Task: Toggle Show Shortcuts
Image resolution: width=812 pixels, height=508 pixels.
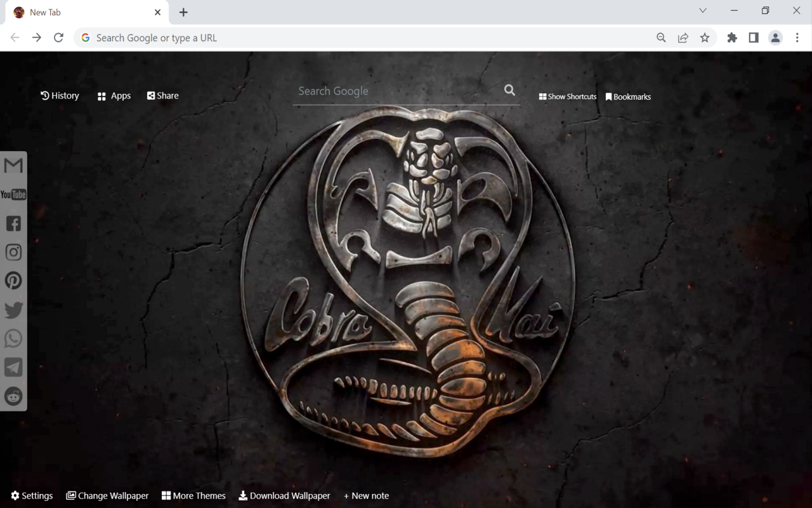Action: click(568, 97)
